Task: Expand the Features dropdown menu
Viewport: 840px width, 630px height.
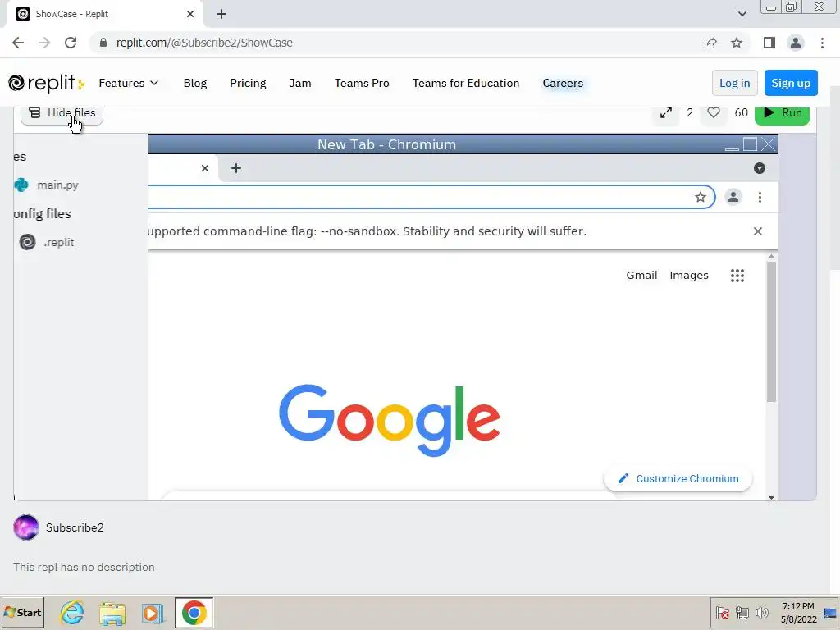Action: tap(129, 83)
